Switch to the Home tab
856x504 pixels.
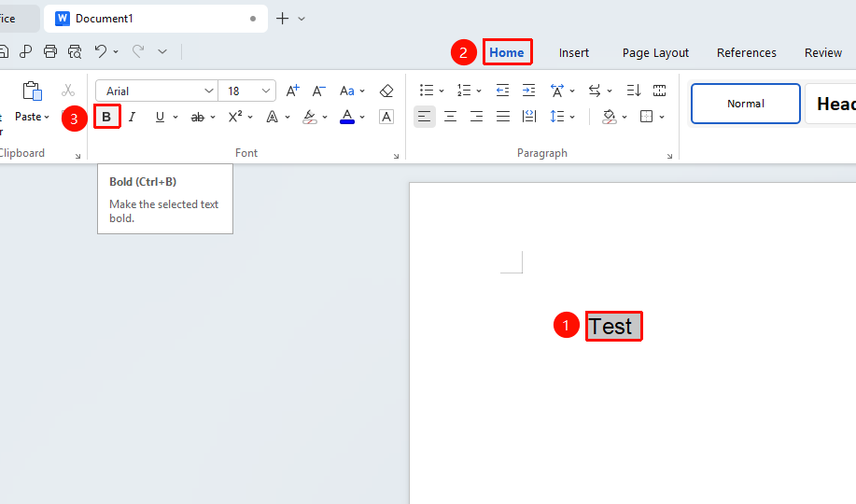pos(507,52)
